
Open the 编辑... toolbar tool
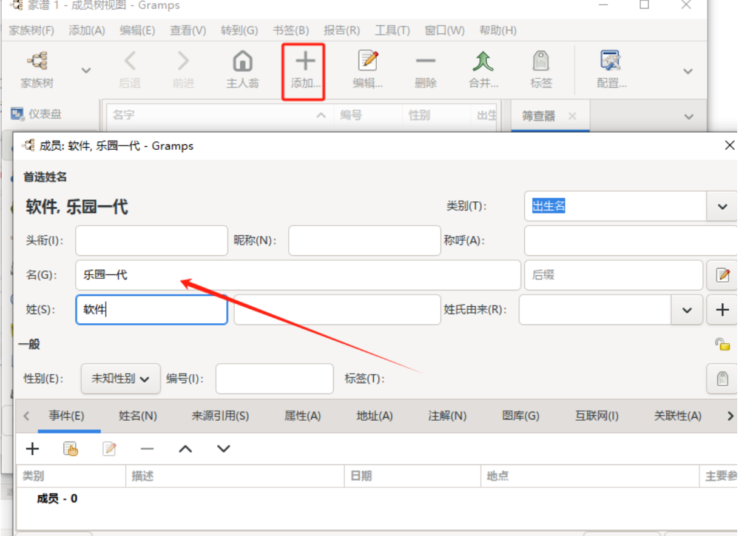point(368,70)
